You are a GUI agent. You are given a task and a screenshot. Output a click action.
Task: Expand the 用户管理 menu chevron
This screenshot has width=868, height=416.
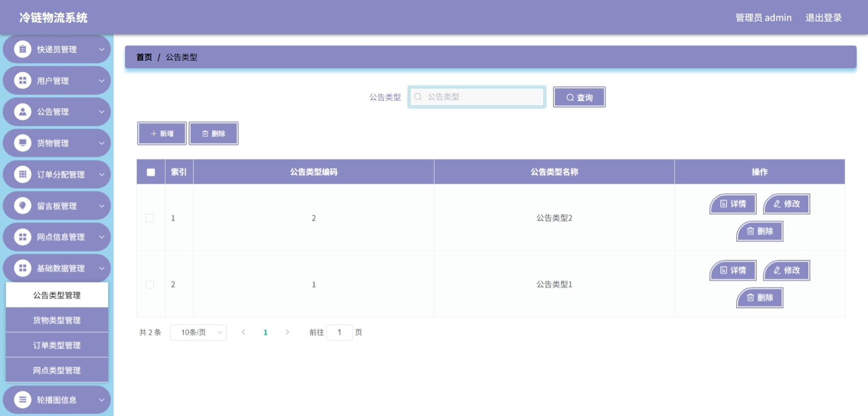(101, 80)
